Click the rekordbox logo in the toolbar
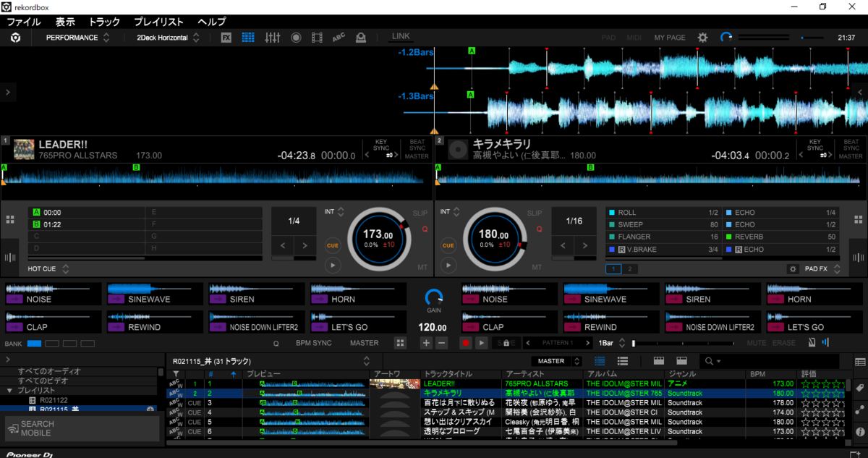 click(15, 37)
